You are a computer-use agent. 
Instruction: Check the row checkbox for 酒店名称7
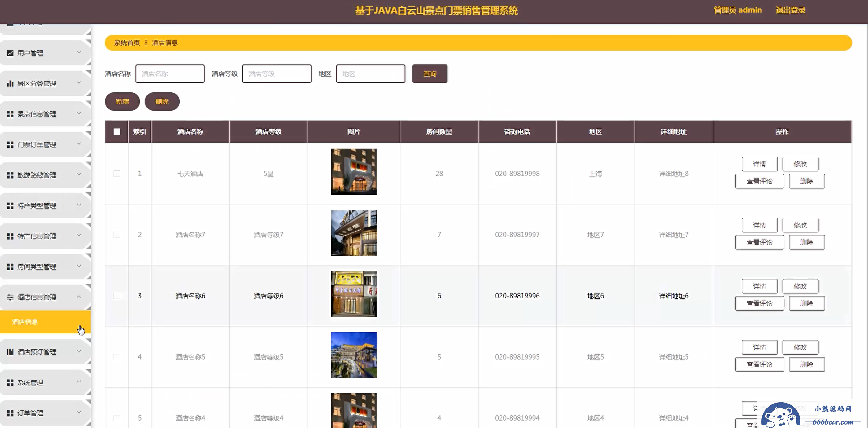pos(117,235)
